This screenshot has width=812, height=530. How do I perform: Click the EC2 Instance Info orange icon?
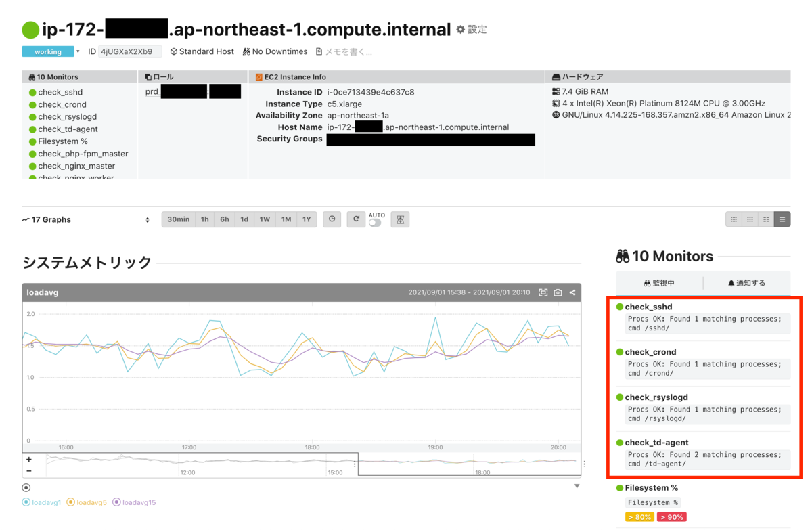point(258,77)
